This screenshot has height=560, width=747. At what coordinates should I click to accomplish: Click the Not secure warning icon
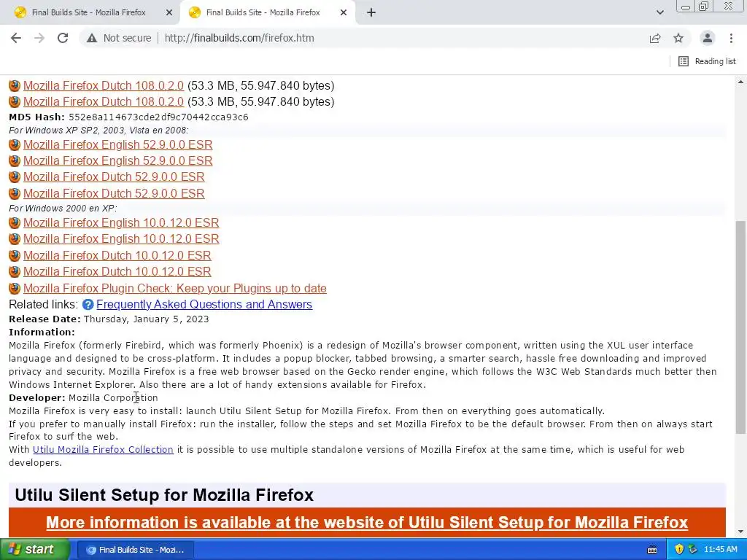92,38
